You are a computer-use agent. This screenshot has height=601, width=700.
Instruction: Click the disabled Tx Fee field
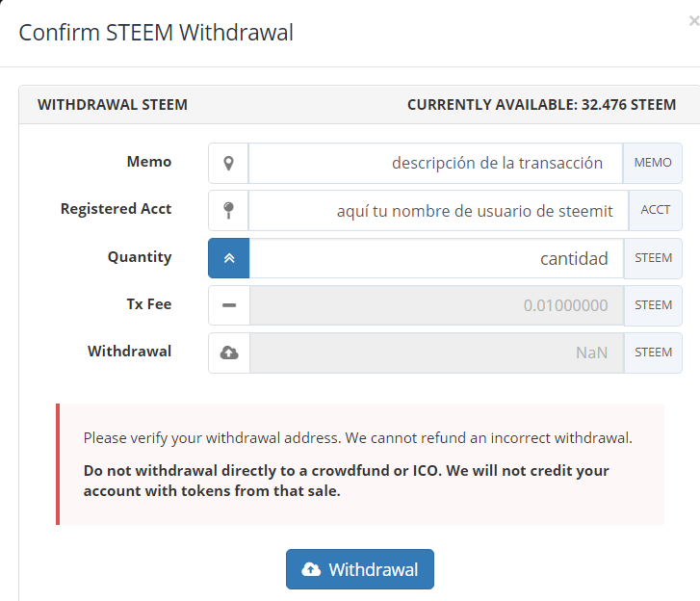click(436, 305)
